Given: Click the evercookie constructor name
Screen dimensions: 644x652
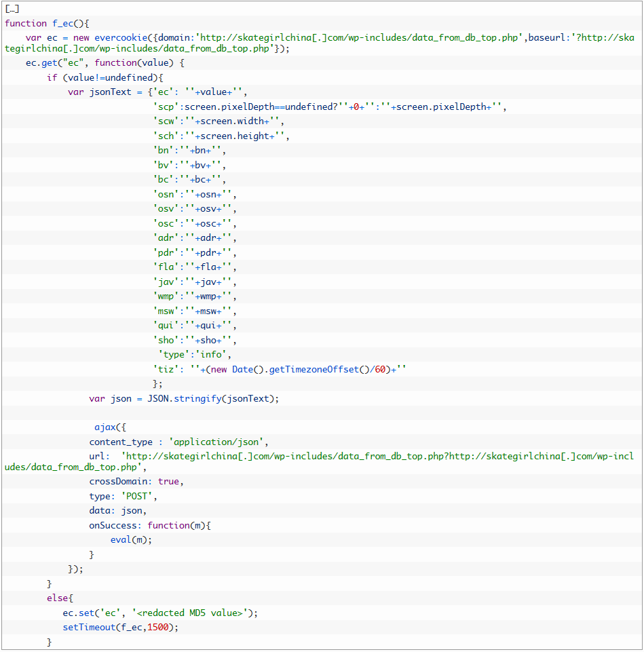Looking at the screenshot, I should click(x=121, y=38).
